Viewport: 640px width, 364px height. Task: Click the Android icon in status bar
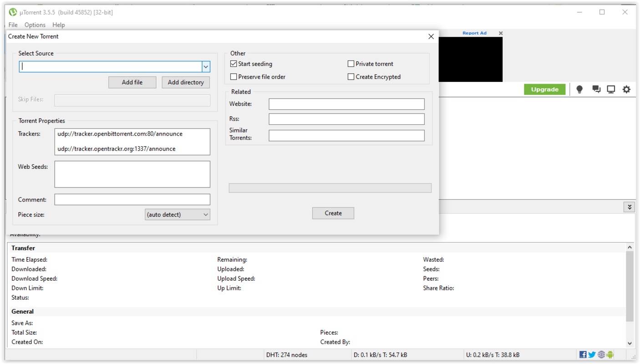[x=610, y=355]
